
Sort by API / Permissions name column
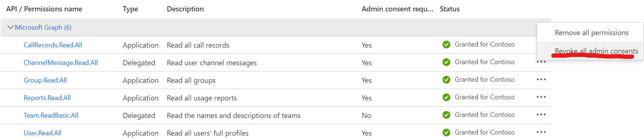click(44, 9)
